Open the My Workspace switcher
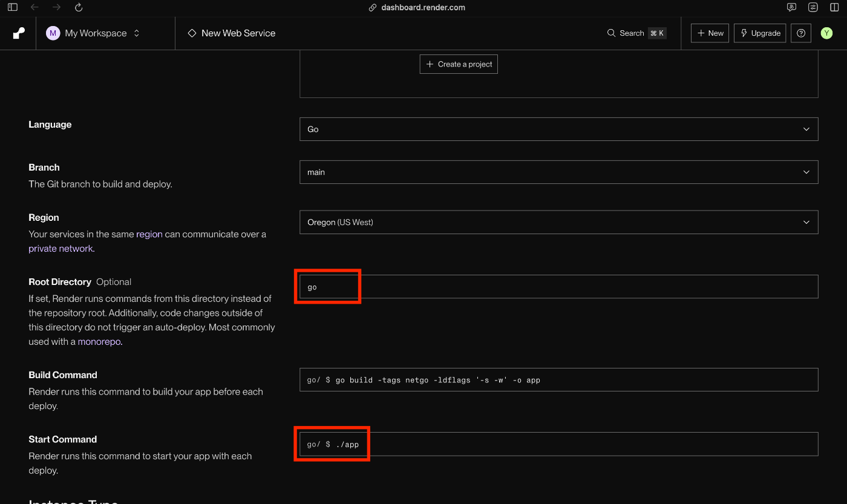The width and height of the screenshot is (847, 504). click(94, 33)
